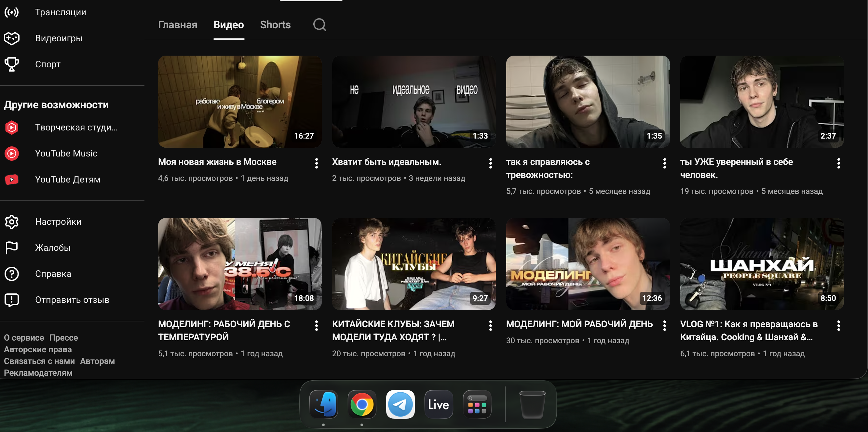Open Telegram from the dock

[400, 404]
